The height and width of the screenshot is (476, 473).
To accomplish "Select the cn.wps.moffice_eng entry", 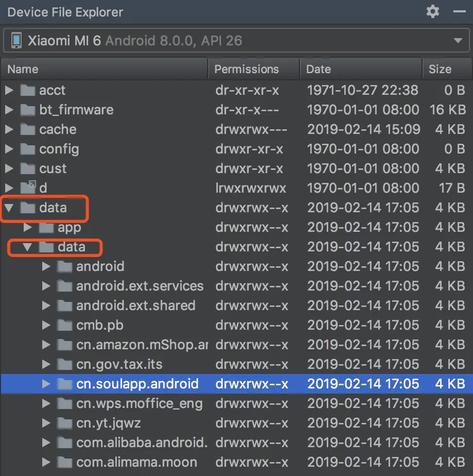I will 139,404.
